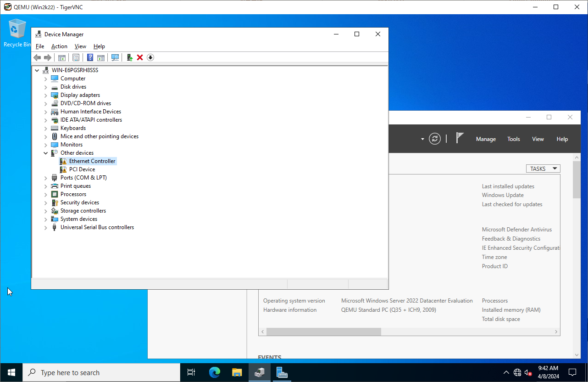
Task: Select the Processors category
Action: [73, 194]
